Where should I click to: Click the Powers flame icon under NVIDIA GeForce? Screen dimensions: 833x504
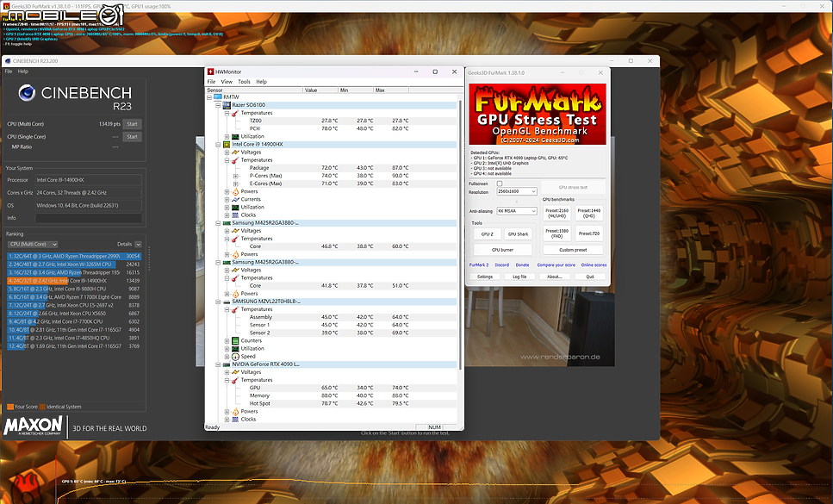[235, 412]
